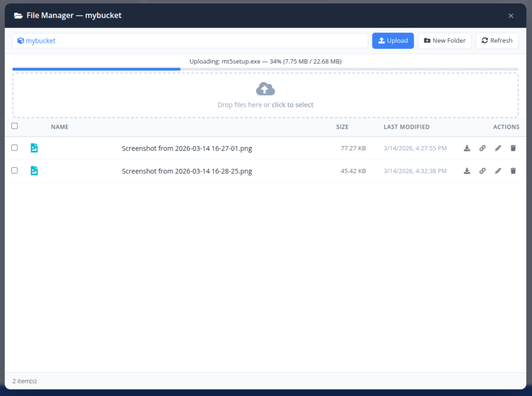
Task: Click the drop files area to select files
Action: [x=265, y=96]
